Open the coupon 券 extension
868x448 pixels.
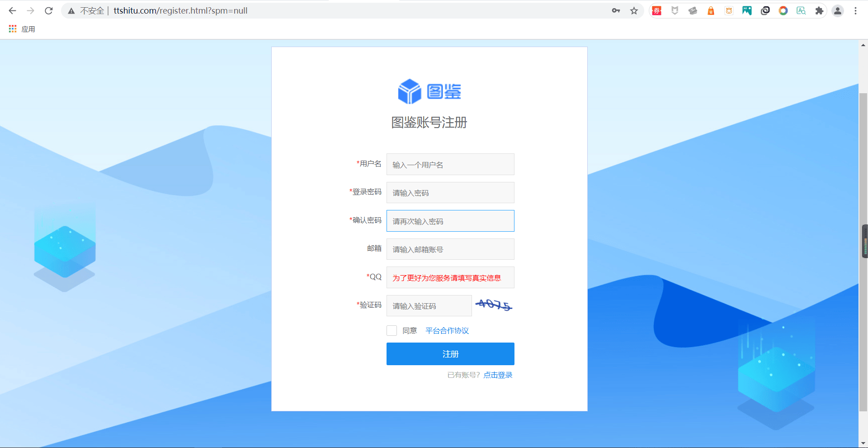(x=656, y=10)
